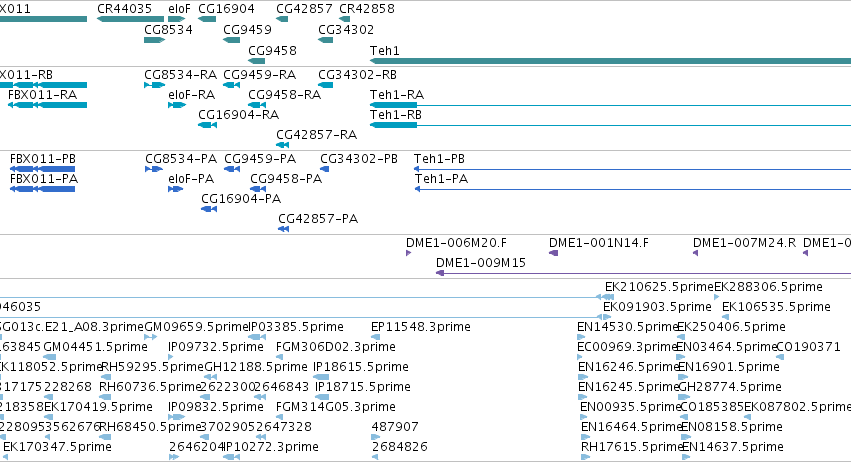Select the EK250406.5prime EST label
The height and width of the screenshot is (462, 851).
click(x=731, y=327)
